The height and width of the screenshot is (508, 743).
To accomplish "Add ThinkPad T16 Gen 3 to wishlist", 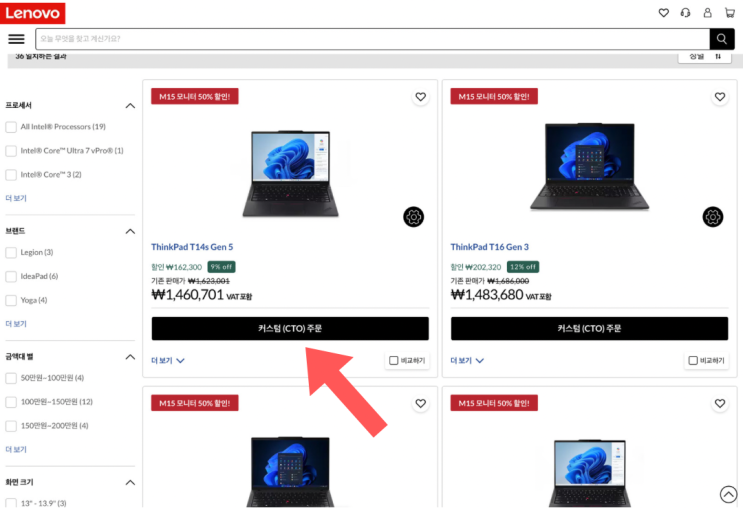I will (720, 97).
